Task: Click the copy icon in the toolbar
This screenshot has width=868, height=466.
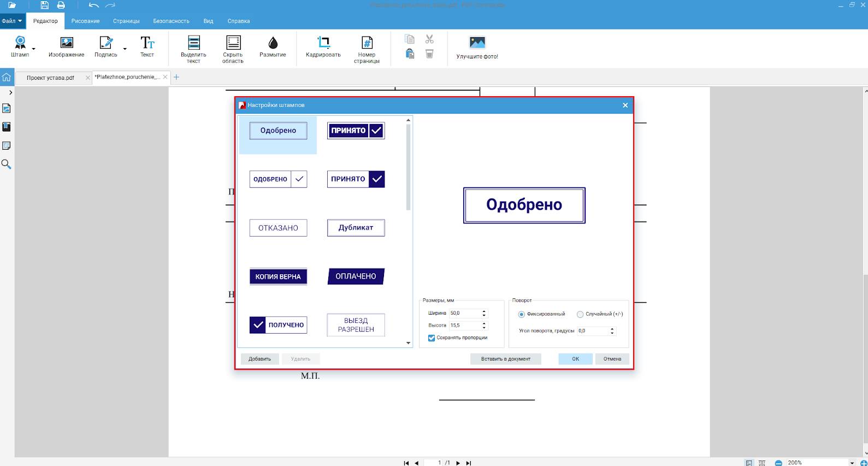Action: click(x=410, y=39)
